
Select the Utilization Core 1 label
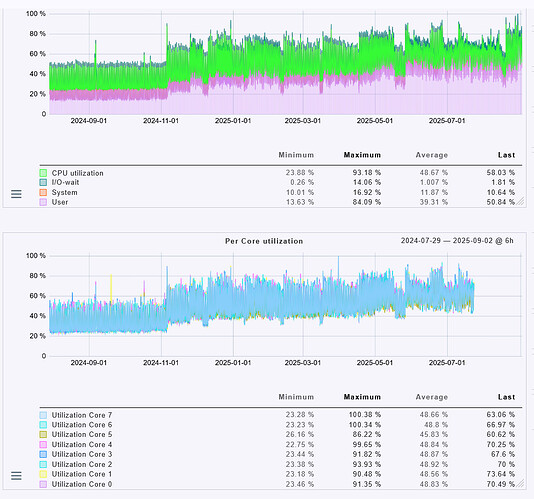[x=82, y=474]
